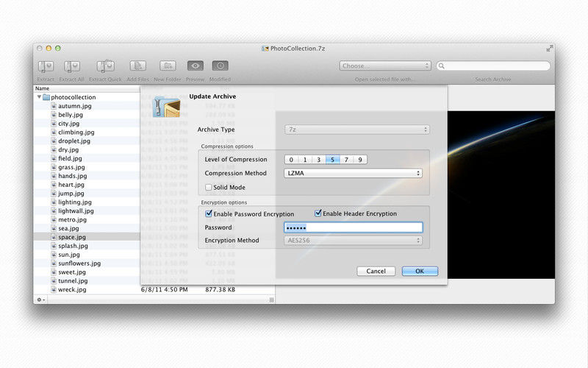The height and width of the screenshot is (368, 588).
Task: Select droplet.jpg in file list
Action: (x=74, y=141)
